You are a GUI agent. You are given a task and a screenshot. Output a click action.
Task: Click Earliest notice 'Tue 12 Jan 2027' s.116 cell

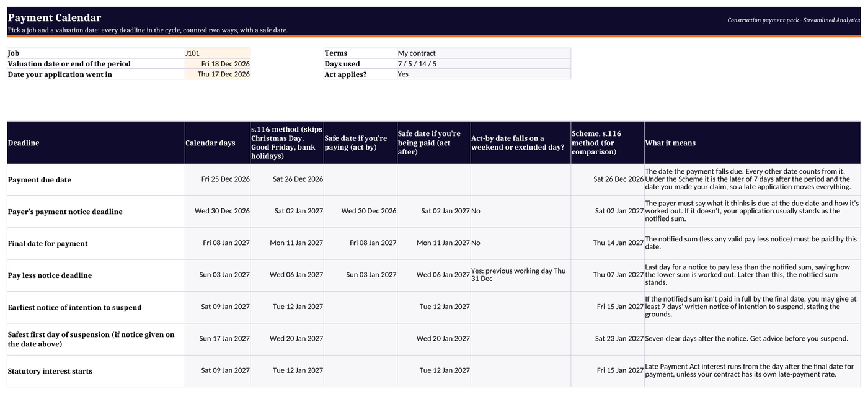click(287, 307)
